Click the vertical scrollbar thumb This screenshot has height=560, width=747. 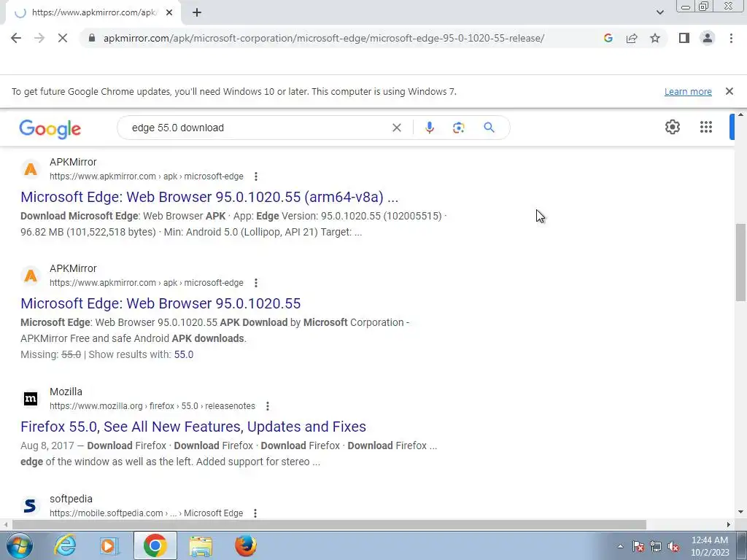(x=740, y=262)
